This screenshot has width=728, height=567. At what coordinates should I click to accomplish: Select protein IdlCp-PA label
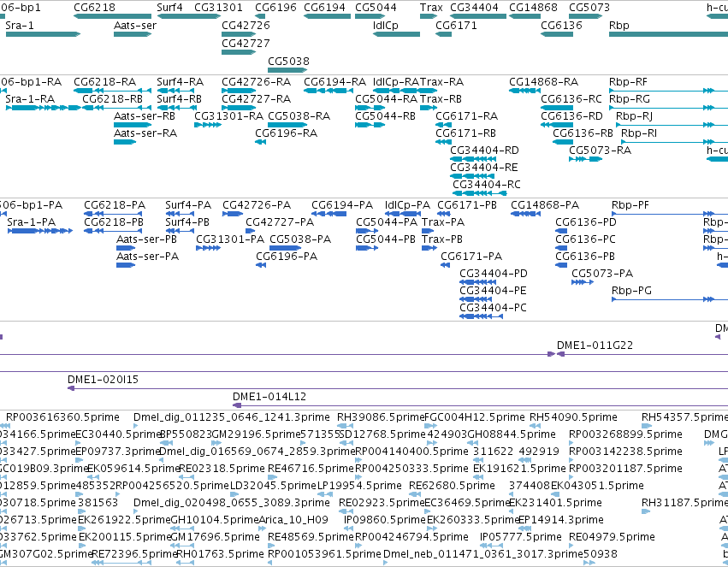click(x=407, y=205)
